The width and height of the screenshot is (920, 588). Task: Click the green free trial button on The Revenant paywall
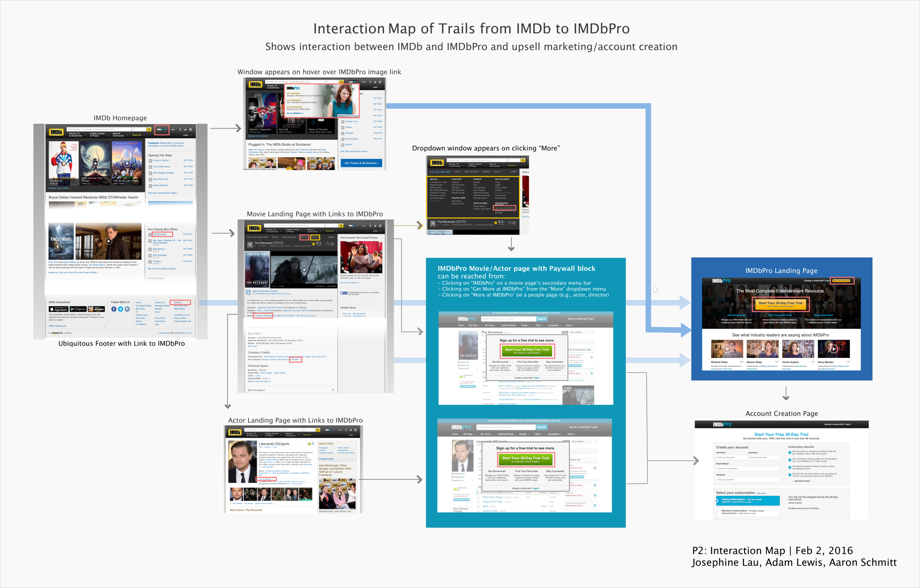coord(527,351)
